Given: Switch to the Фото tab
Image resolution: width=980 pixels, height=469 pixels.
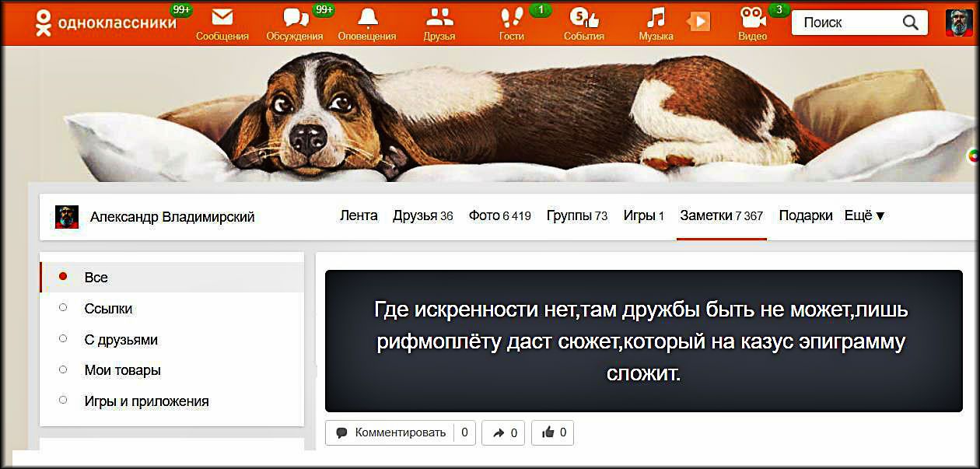Looking at the screenshot, I should tap(499, 216).
